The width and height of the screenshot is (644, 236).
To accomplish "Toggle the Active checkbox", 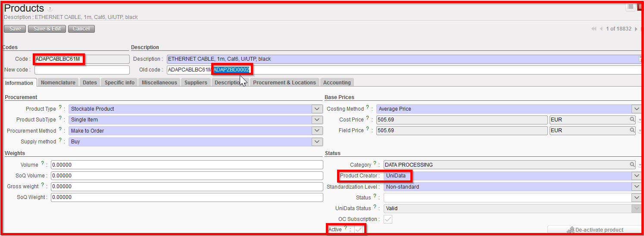I will pos(359,230).
